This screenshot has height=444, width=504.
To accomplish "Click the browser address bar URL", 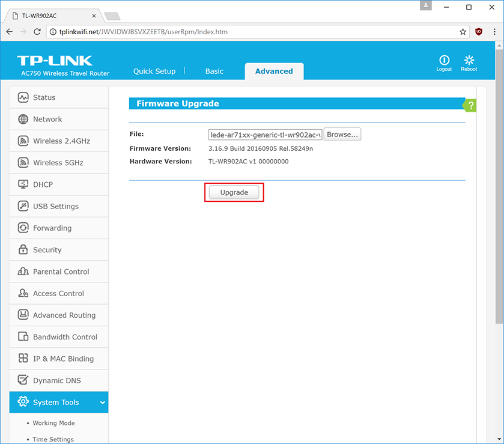I will pyautogui.click(x=144, y=32).
